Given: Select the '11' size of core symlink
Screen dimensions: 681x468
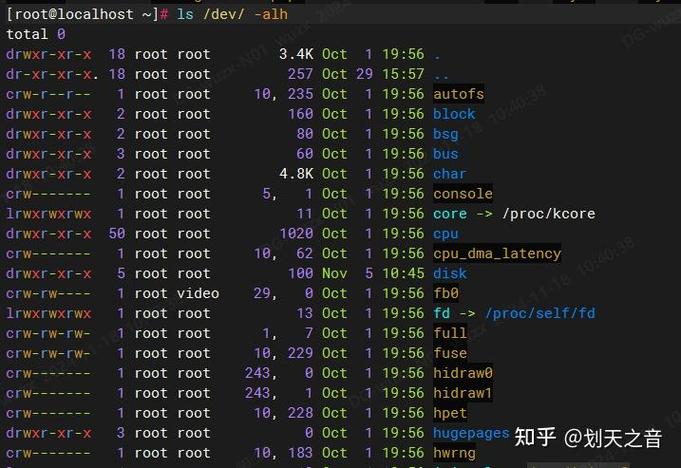Looking at the screenshot, I should click(x=304, y=214).
